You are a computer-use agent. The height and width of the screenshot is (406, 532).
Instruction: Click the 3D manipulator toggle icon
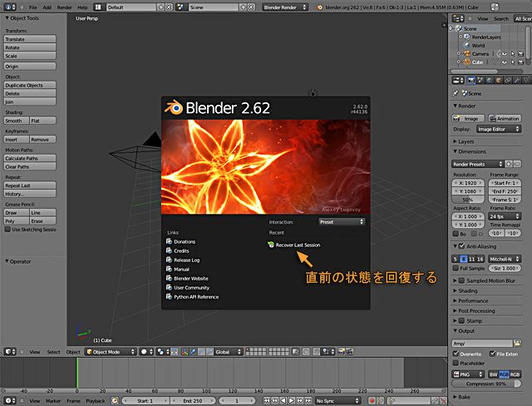click(185, 352)
